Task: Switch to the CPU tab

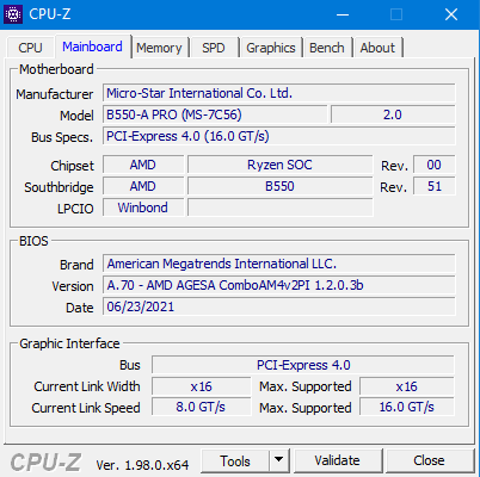Action: [30, 48]
